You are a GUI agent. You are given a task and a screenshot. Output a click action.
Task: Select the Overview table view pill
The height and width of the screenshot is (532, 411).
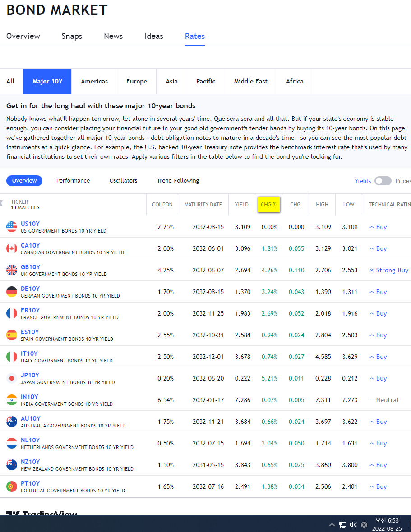(24, 180)
